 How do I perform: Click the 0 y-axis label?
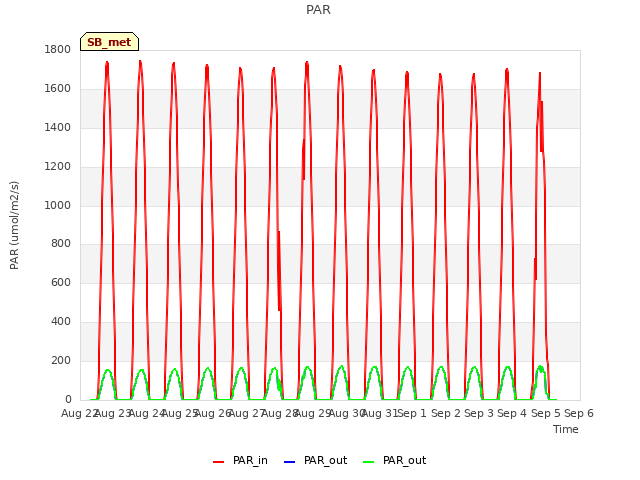tap(68, 399)
